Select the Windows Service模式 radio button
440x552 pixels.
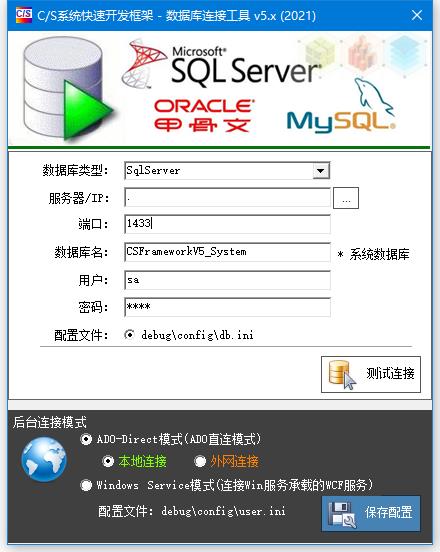[86, 485]
